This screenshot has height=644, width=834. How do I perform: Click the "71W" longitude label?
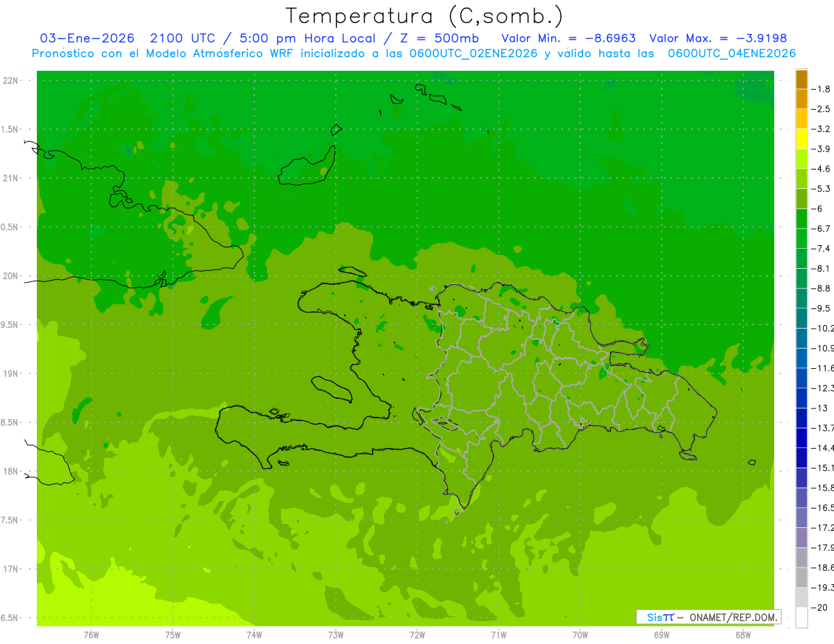point(498,636)
